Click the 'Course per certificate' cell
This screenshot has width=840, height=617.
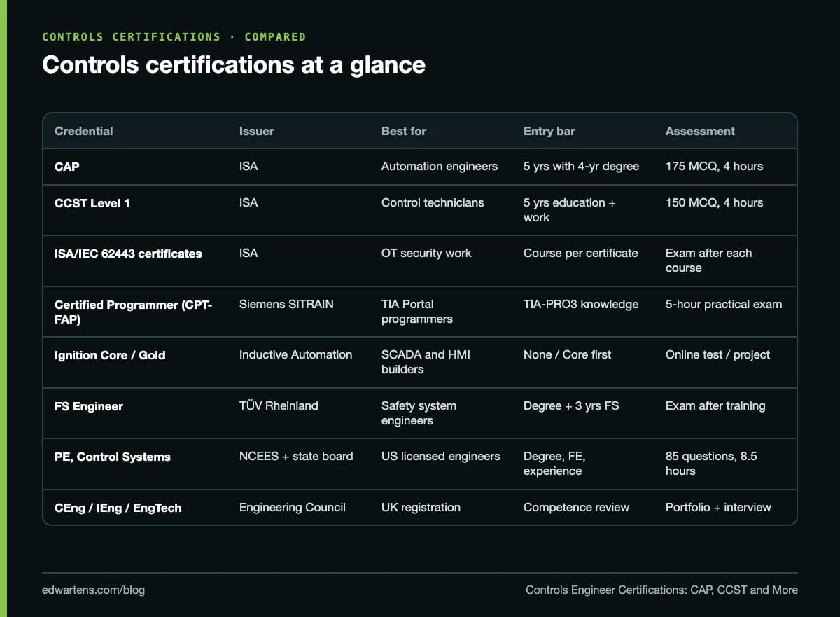click(x=581, y=253)
